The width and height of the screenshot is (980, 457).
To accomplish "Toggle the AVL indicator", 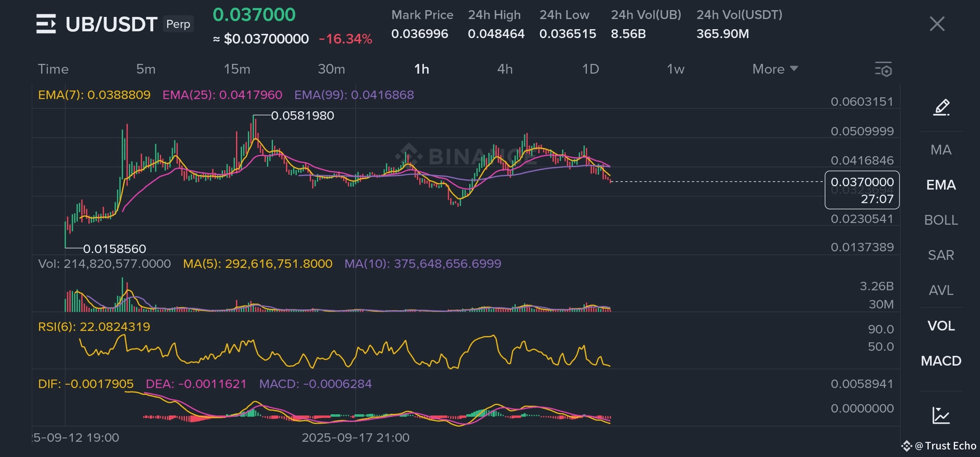I will [x=941, y=290].
